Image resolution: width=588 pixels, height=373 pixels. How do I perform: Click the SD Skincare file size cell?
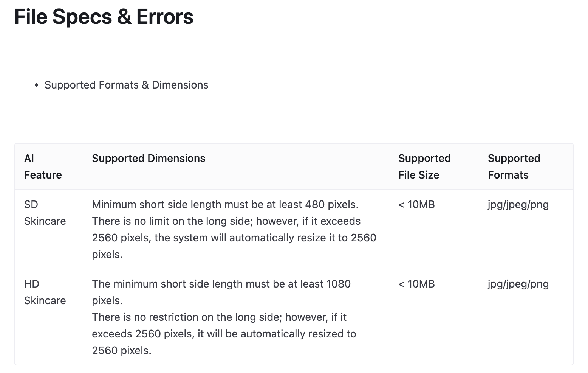[x=416, y=205]
